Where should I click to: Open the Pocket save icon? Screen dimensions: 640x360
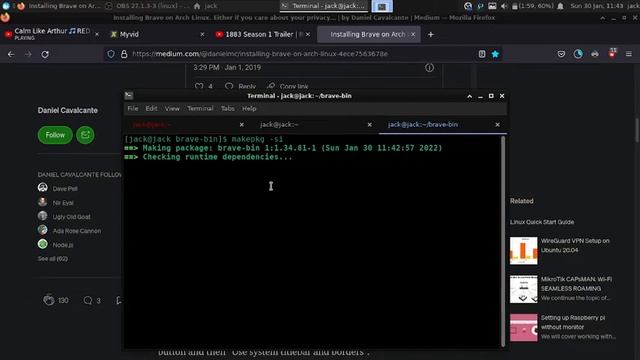coord(561,54)
